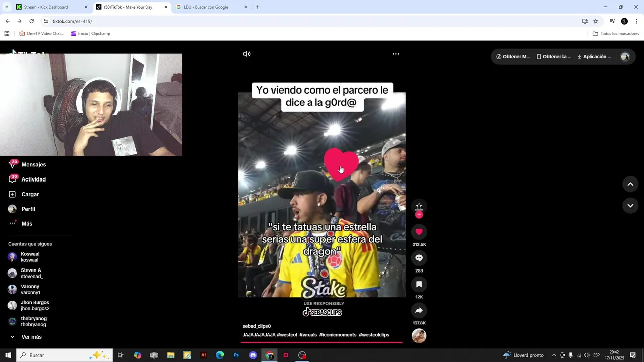The image size is (644, 362).
Task: Click the install app icon in address bar
Action: click(x=585, y=21)
